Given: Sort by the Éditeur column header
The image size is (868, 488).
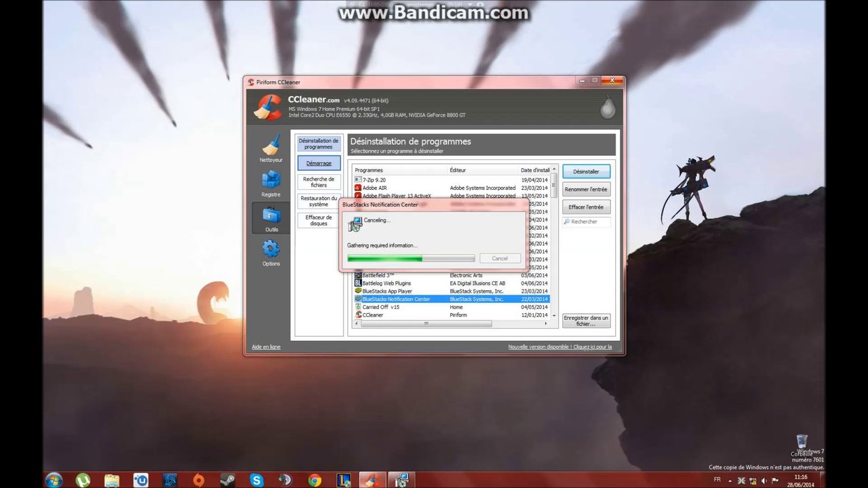Looking at the screenshot, I should [x=483, y=170].
